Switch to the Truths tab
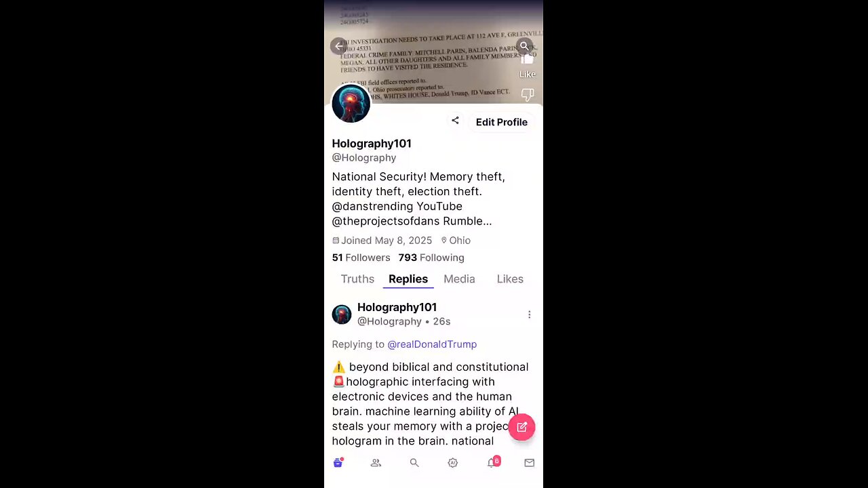Screen dimensions: 868x488 click(x=357, y=279)
